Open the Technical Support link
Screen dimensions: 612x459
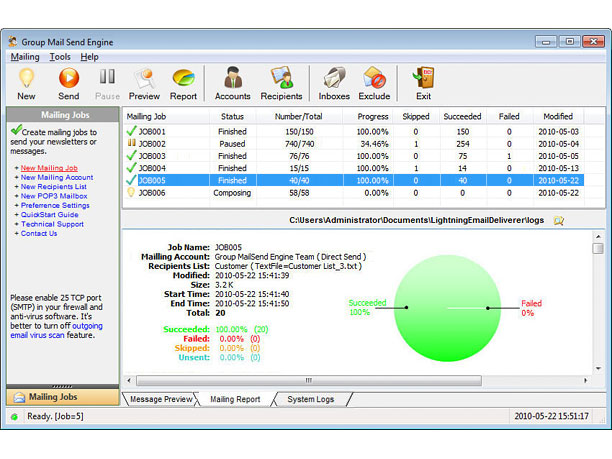[52, 224]
